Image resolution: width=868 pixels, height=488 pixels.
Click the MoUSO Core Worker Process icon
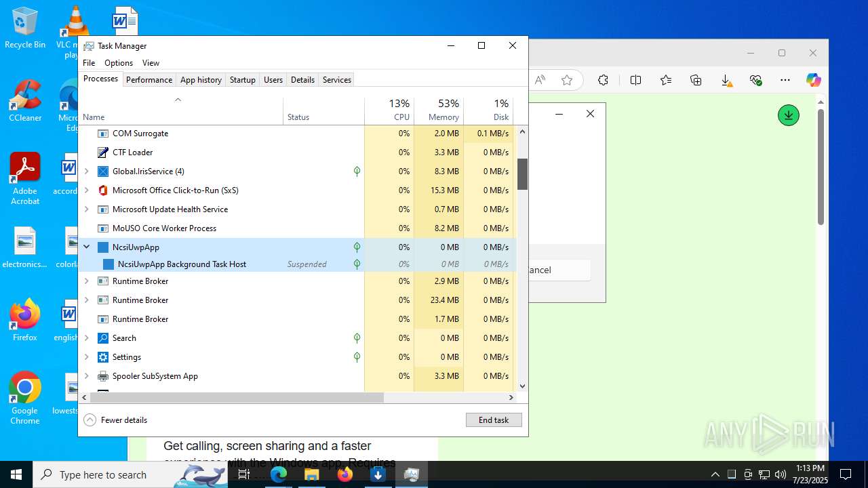pyautogui.click(x=103, y=228)
